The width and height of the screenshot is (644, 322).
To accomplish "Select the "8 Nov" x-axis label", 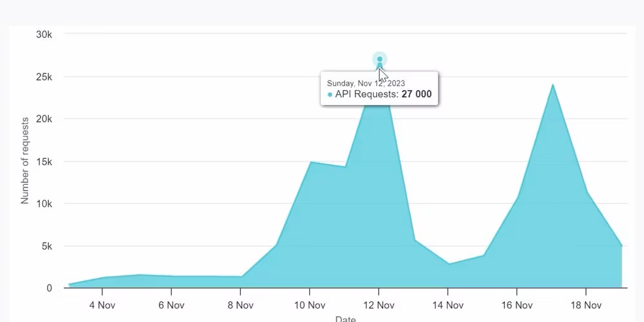I will pos(240,305).
